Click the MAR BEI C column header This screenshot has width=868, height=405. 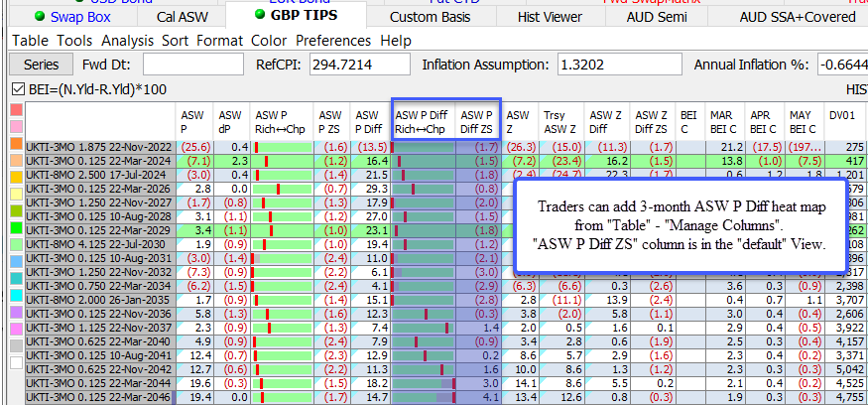click(x=724, y=121)
